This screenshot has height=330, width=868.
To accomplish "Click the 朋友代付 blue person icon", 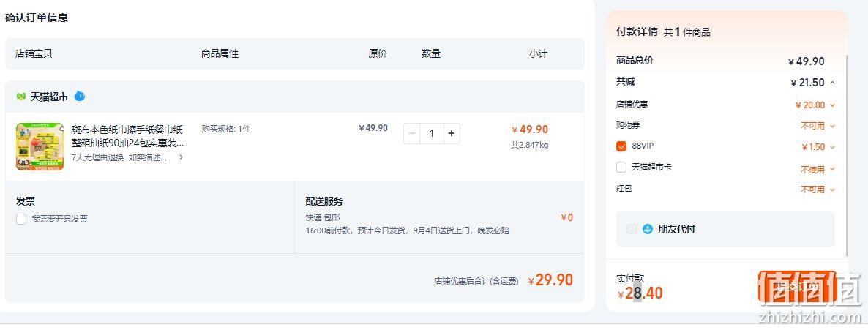I will 648,229.
